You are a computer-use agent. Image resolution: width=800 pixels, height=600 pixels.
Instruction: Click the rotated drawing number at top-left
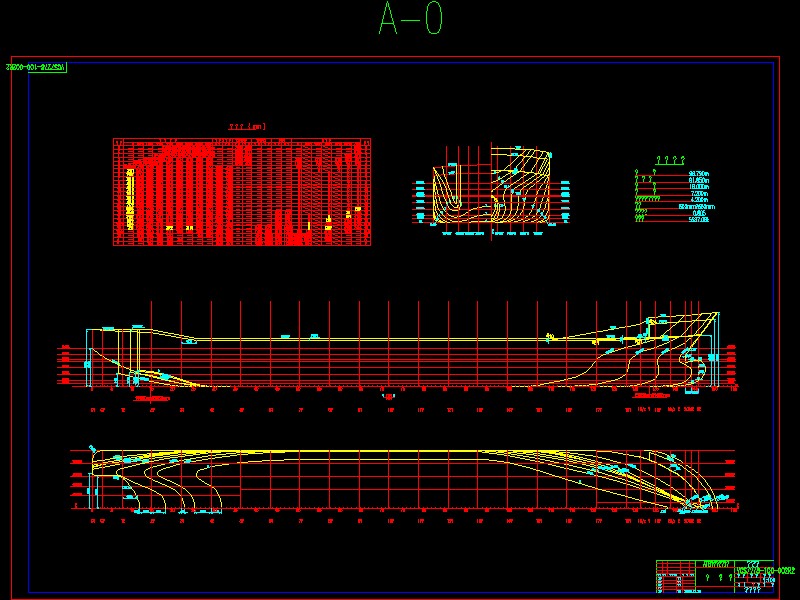(35, 67)
